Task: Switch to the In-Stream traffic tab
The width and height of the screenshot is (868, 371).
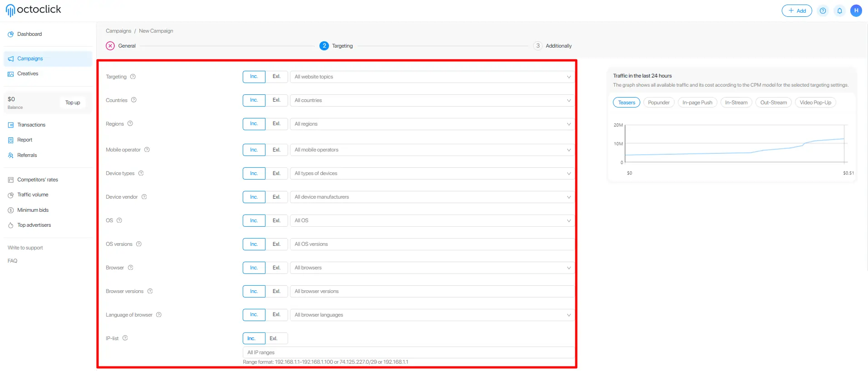Action: [736, 103]
